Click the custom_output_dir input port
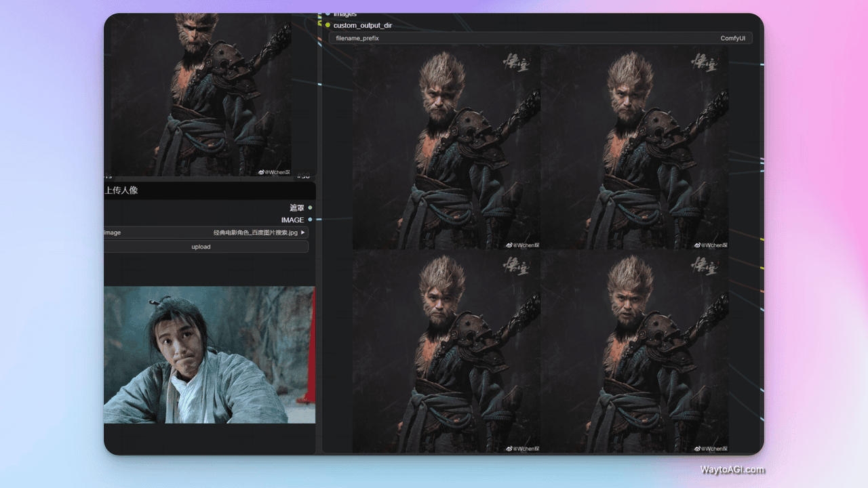Viewport: 868px width, 488px height. pyautogui.click(x=328, y=25)
